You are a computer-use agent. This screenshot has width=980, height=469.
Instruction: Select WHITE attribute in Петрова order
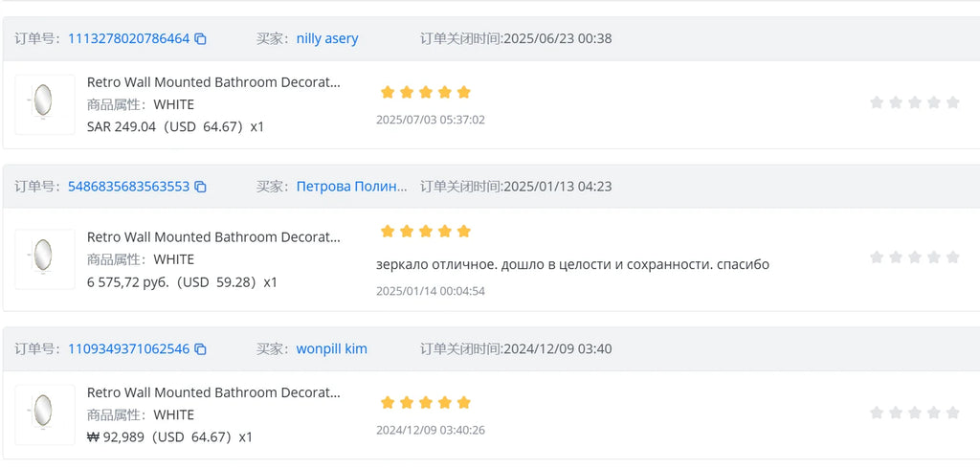coord(174,259)
